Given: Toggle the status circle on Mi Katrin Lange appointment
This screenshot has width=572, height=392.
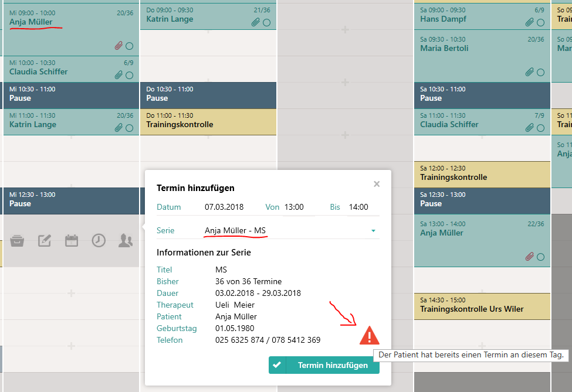Looking at the screenshot, I should click(129, 128).
